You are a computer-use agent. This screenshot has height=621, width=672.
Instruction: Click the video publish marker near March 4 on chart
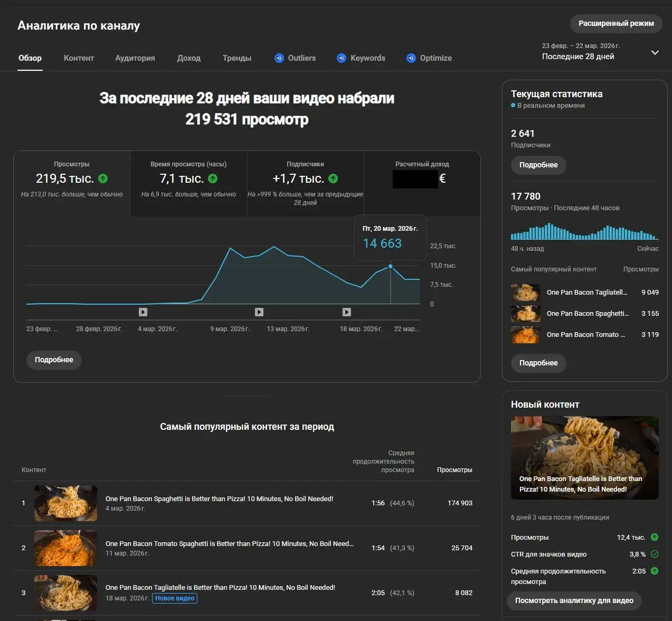pos(143,312)
